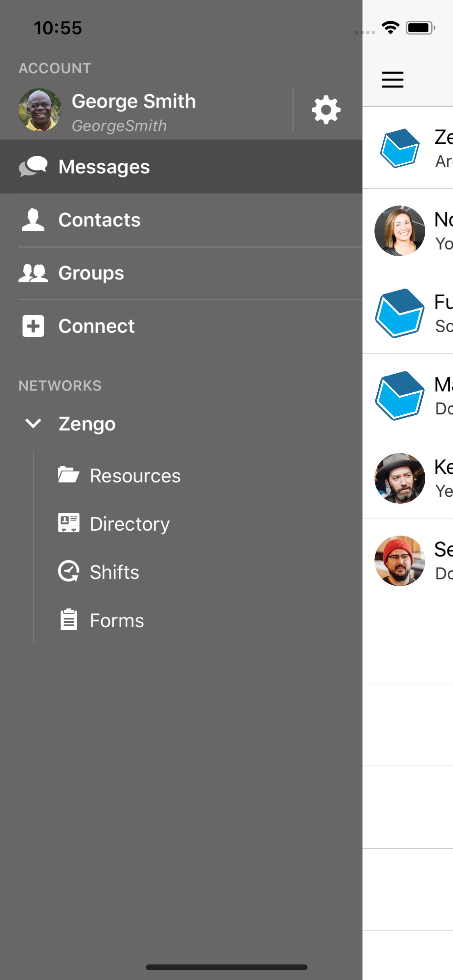This screenshot has width=453, height=980.
Task: Tap George Smith's profile photo
Action: click(x=40, y=110)
